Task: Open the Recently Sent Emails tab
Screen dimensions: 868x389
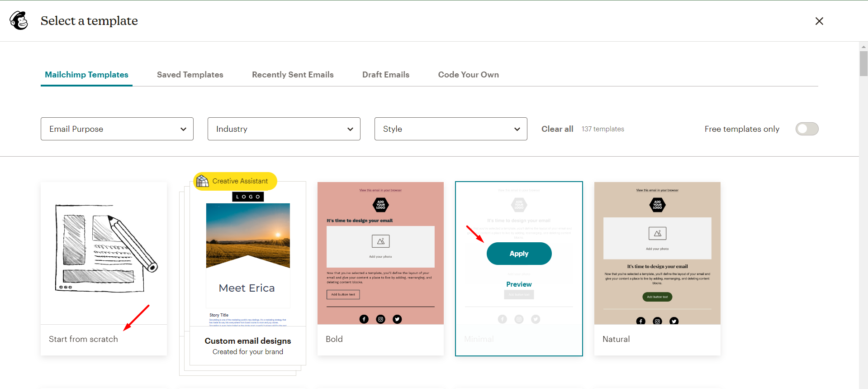Action: click(x=293, y=75)
